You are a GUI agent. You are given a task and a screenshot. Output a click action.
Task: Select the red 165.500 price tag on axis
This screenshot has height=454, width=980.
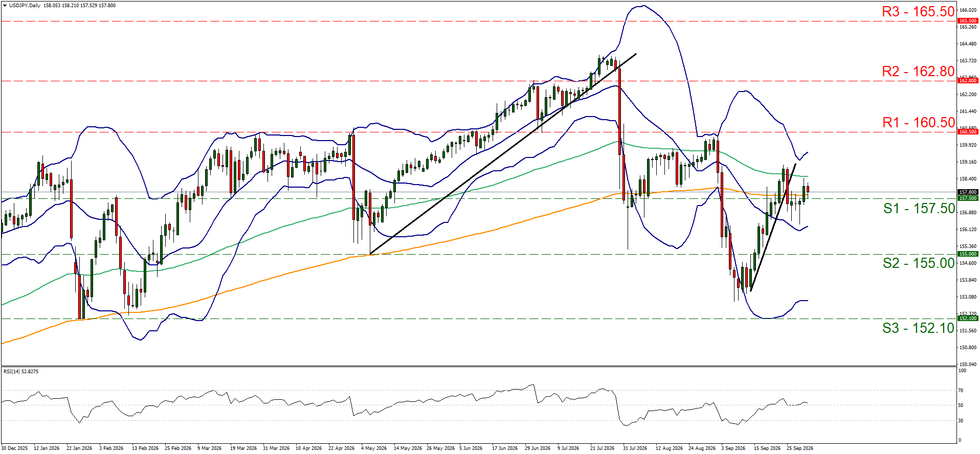pyautogui.click(x=968, y=21)
